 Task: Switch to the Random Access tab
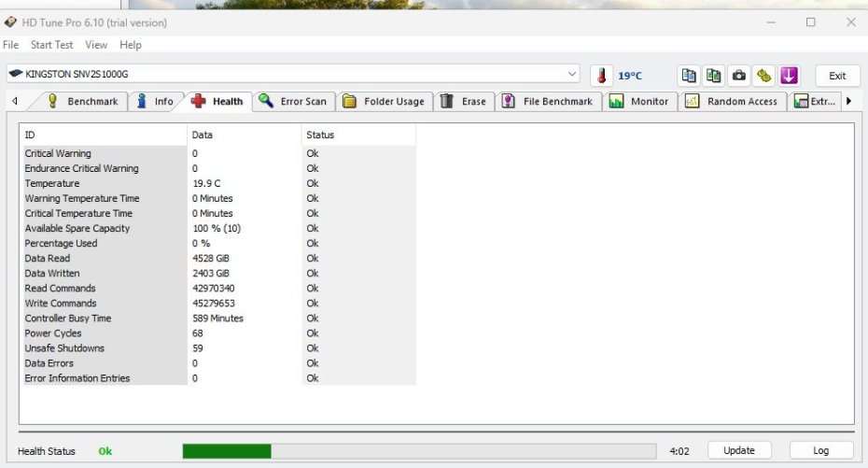732,102
